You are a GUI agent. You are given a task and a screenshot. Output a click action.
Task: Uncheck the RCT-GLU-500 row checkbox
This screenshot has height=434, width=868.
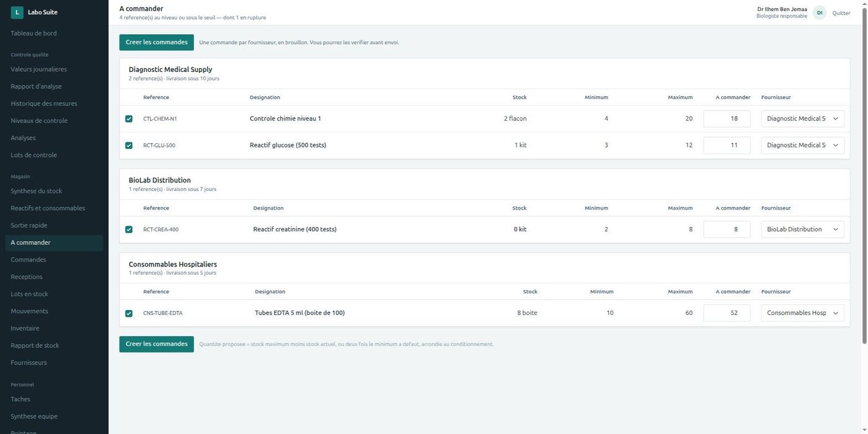click(129, 146)
